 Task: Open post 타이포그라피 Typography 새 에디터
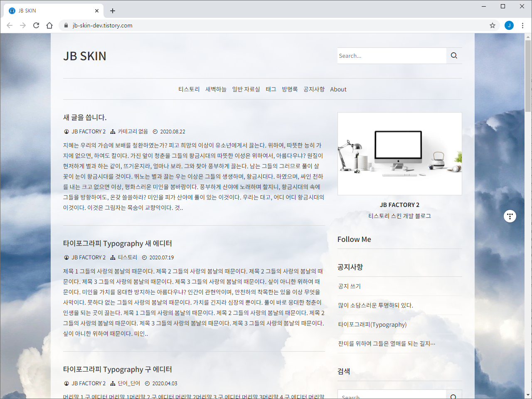click(118, 244)
